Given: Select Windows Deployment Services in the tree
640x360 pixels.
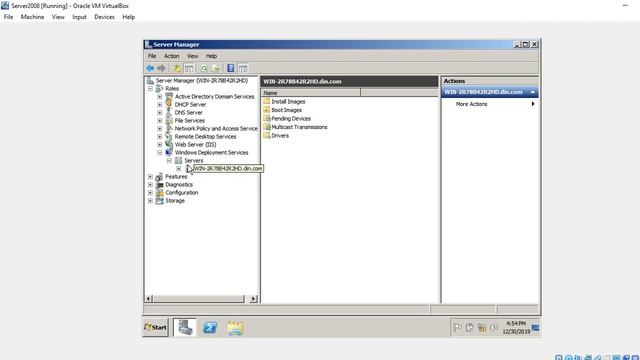Looking at the screenshot, I should [x=211, y=153].
